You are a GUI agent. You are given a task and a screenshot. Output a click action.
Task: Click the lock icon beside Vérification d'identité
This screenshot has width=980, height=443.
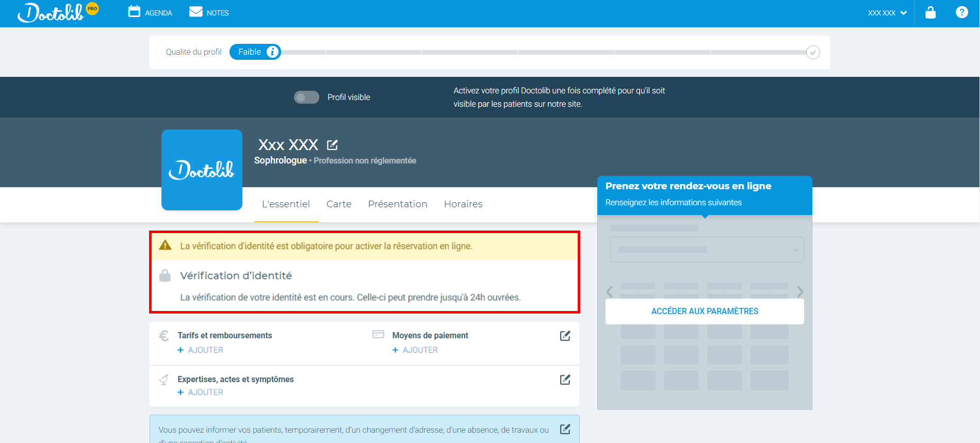165,275
